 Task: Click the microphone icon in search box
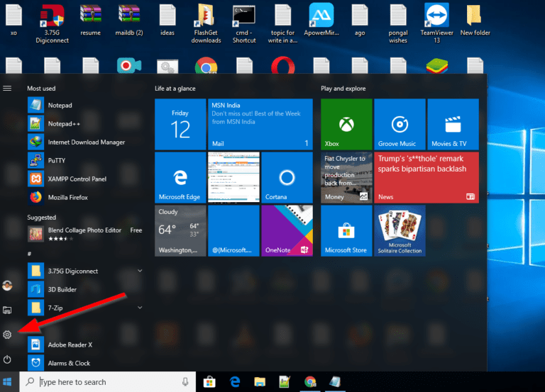(185, 382)
